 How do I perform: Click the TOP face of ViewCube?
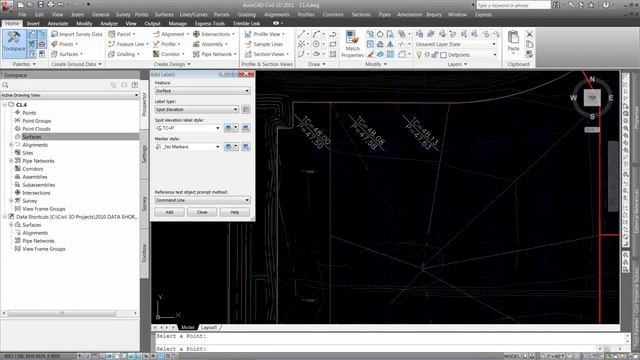tap(592, 98)
